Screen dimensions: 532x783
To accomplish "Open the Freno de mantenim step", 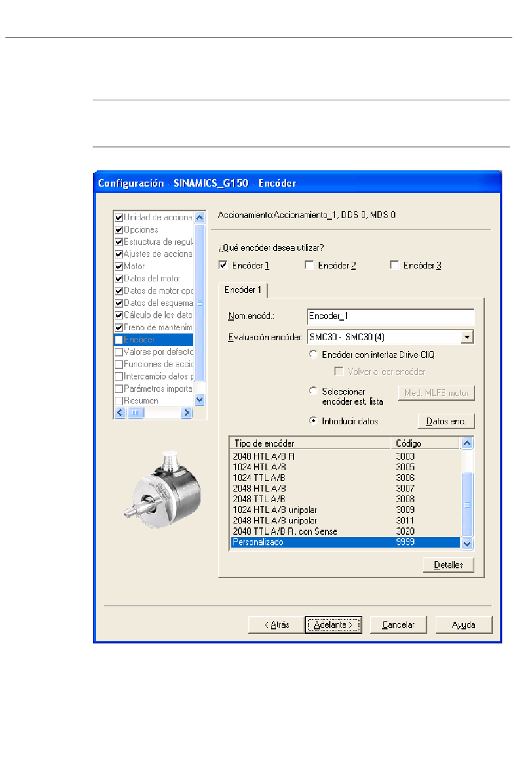I will click(x=154, y=327).
